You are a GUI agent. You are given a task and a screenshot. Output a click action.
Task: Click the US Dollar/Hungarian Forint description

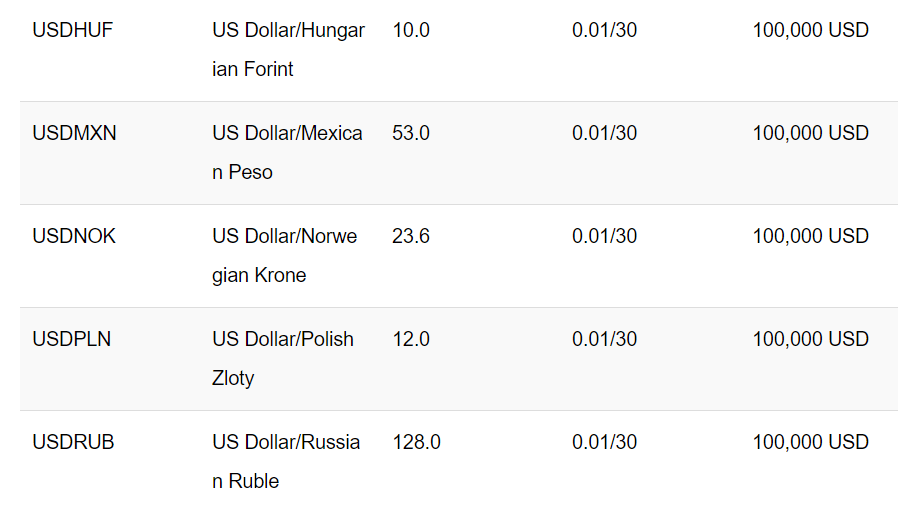[289, 50]
